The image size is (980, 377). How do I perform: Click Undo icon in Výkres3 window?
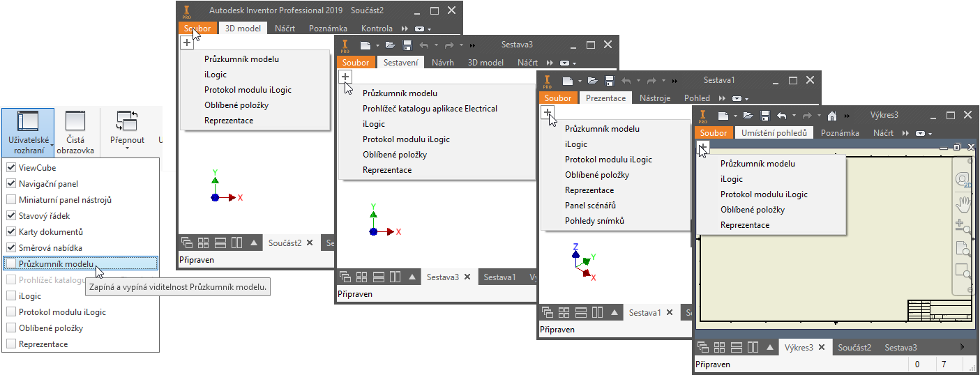point(783,116)
